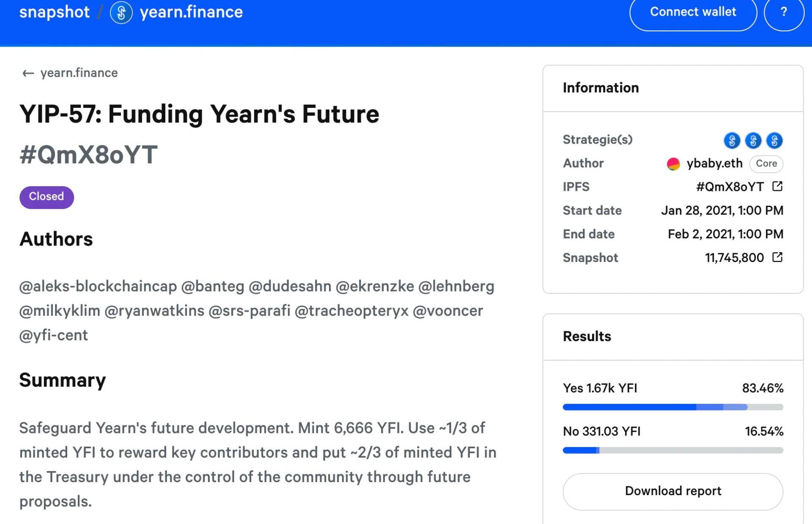
Task: Click the second strategy icon
Action: pos(753,140)
